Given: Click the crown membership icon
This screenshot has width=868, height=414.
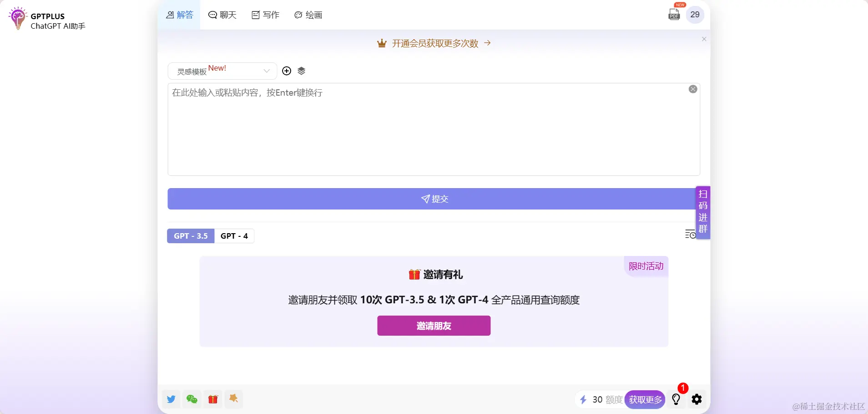Looking at the screenshot, I should tap(382, 43).
